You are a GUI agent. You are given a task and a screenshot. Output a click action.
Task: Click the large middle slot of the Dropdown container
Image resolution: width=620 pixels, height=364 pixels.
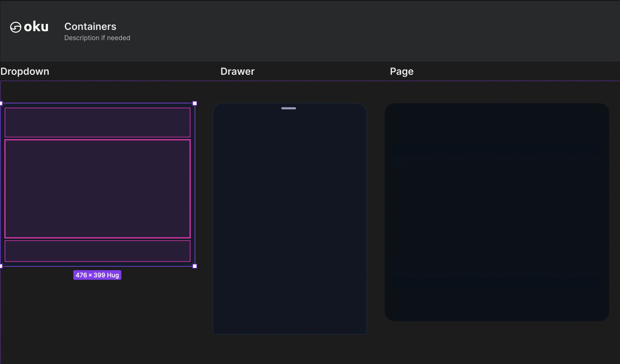(x=97, y=189)
